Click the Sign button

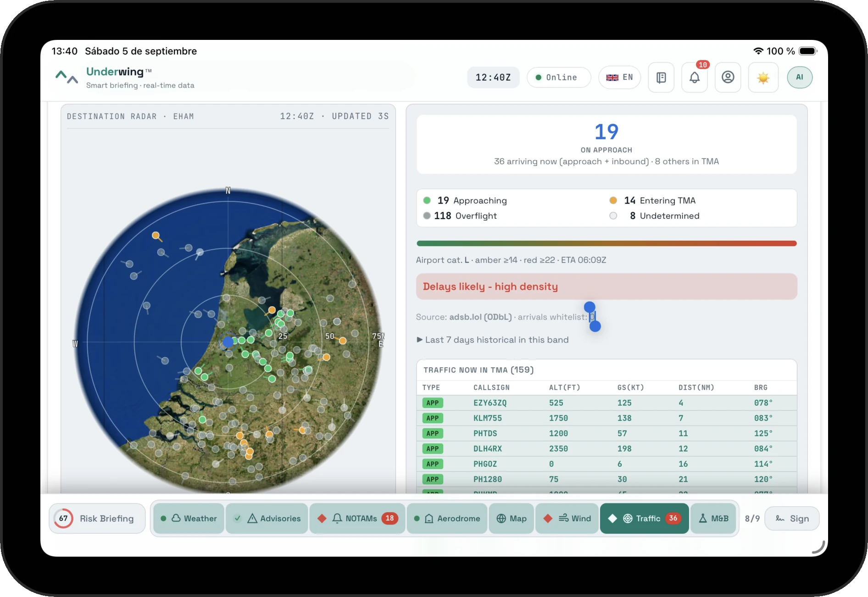792,519
